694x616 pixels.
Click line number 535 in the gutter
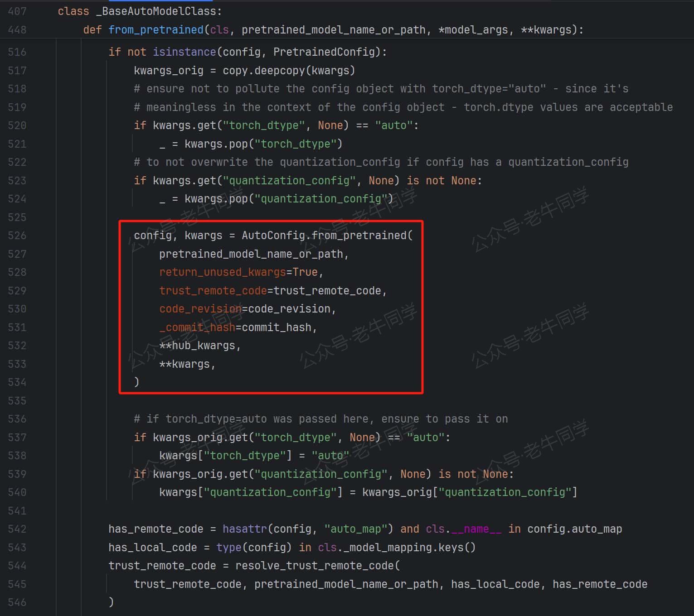point(17,401)
